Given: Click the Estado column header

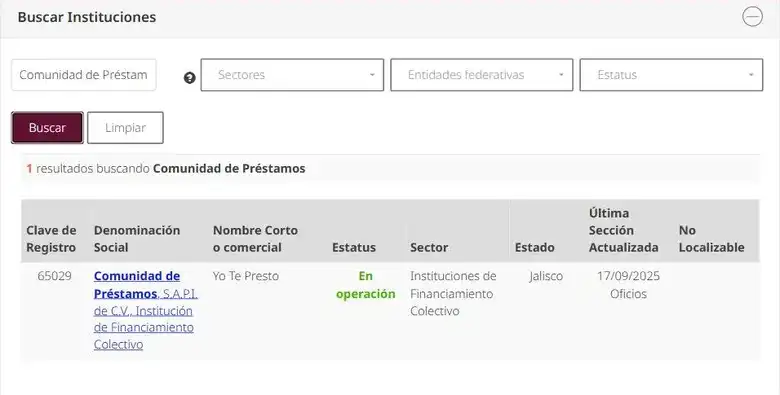Looking at the screenshot, I should [x=534, y=247].
